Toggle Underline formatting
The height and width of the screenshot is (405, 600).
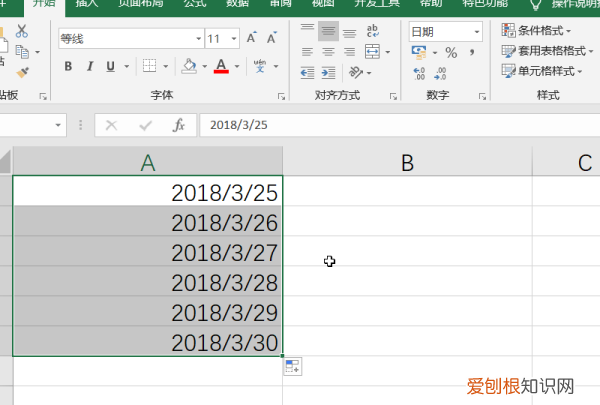[111, 66]
